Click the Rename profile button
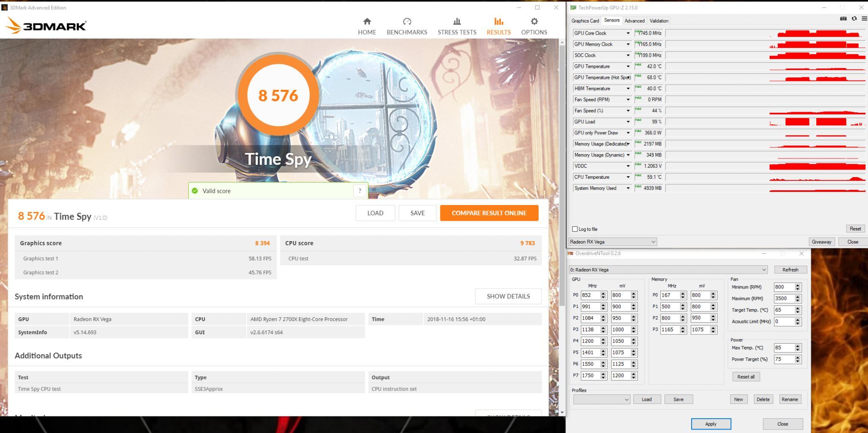Viewport: 868px width, 433px height. pyautogui.click(x=790, y=400)
